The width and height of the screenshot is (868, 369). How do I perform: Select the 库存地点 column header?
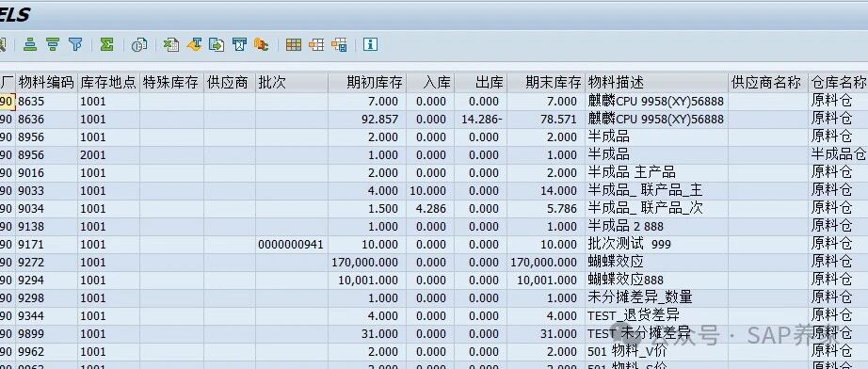[x=108, y=83]
